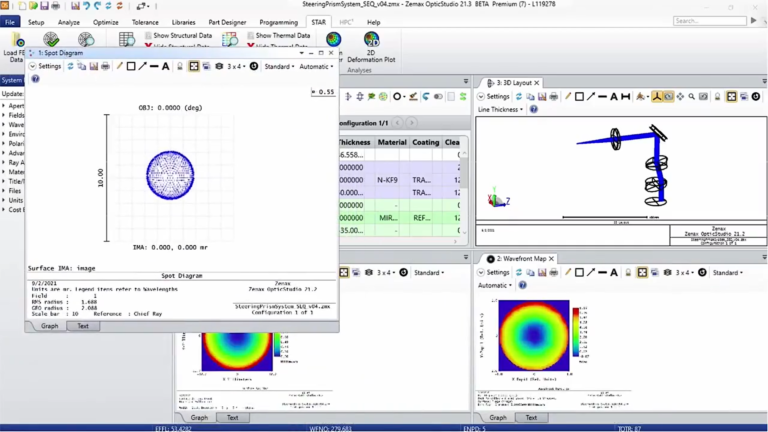Toggle the 3D Layout window lock
The image size is (768, 432).
pos(718,96)
